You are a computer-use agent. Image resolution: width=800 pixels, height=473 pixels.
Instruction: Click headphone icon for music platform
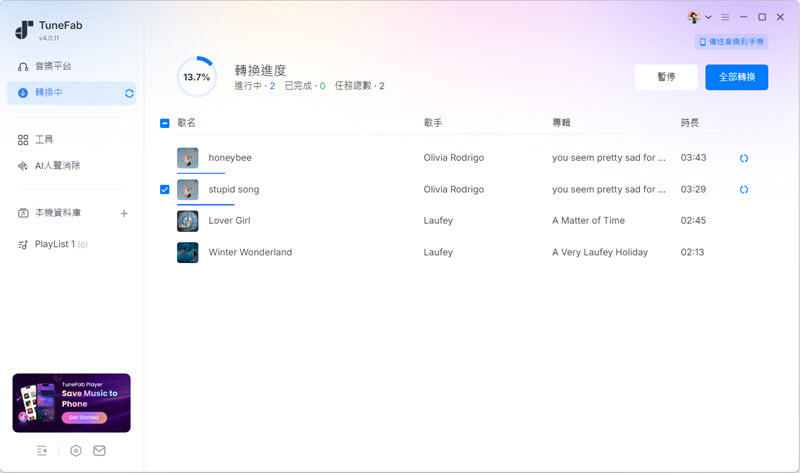pos(23,66)
